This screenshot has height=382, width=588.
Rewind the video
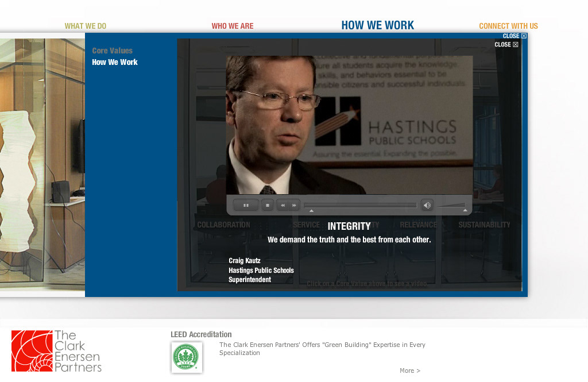[x=283, y=205]
